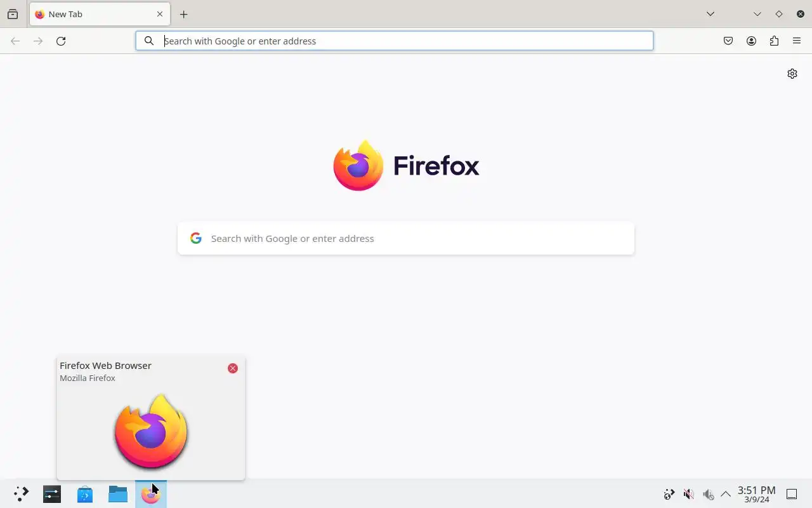Open the KDE application launcher
Viewport: 812px width, 508px height.
click(x=21, y=494)
